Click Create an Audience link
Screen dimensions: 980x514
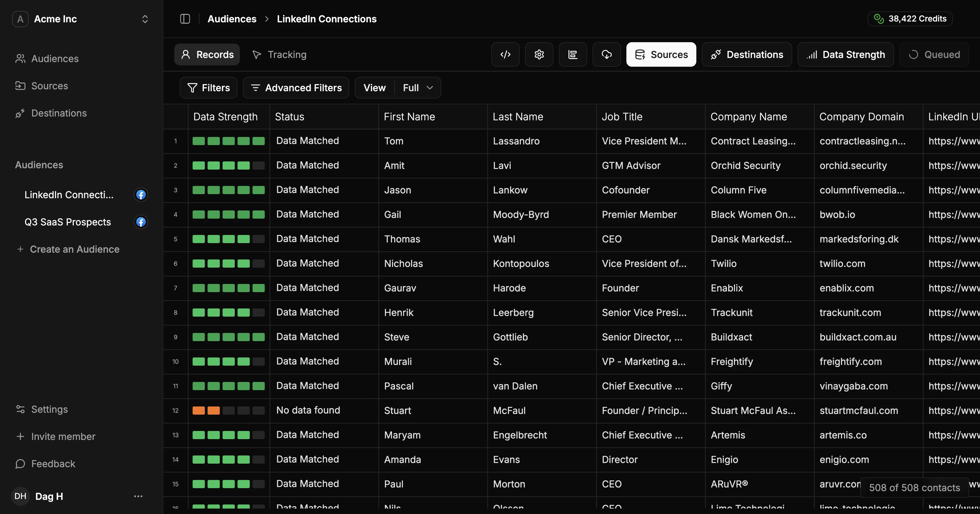pyautogui.click(x=74, y=249)
